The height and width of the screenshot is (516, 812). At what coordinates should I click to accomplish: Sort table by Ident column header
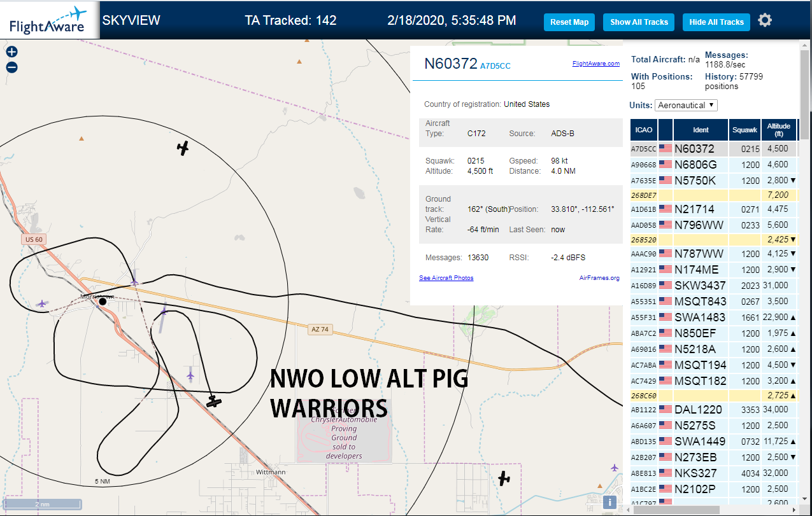click(701, 130)
